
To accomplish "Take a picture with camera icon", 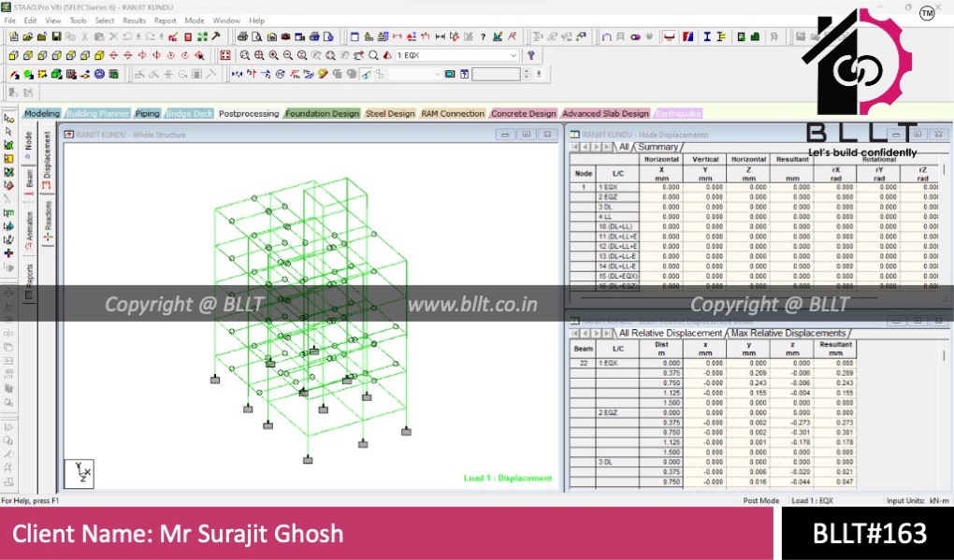I will (x=285, y=36).
